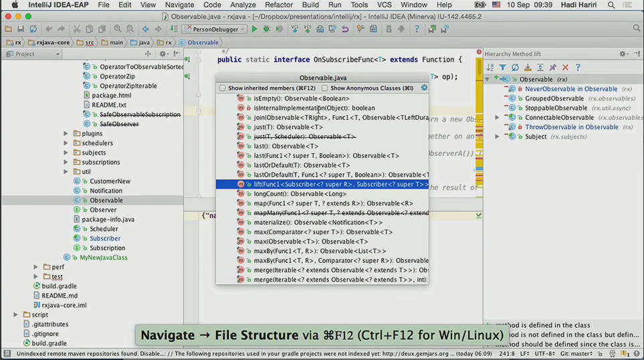The width and height of the screenshot is (644, 360).
Task: Click the Save All floppy icon
Action: (21, 29)
